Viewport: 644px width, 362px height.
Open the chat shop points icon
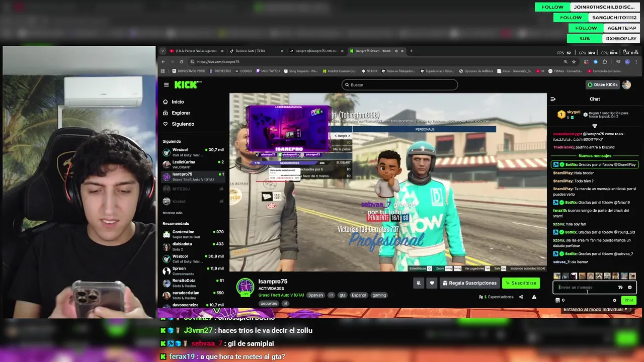[x=557, y=300]
